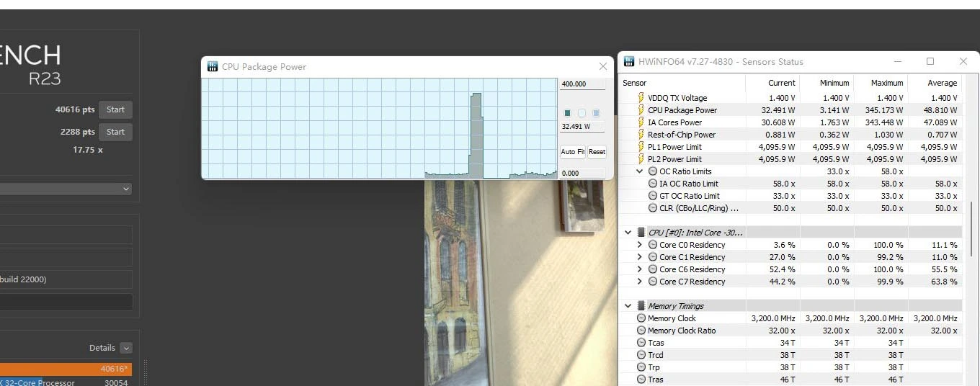Close the CPU Package Power graph window

point(603,66)
